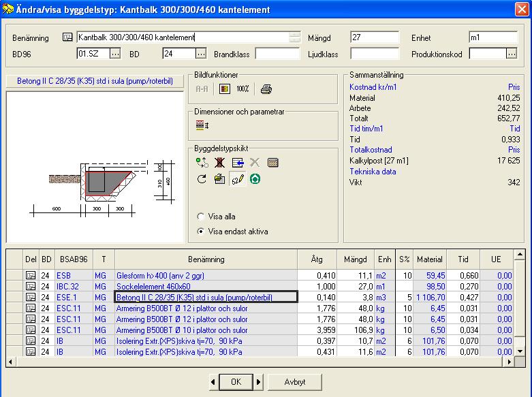Click the insert-row blue arrow icon
The height and width of the screenshot is (397, 532).
[238, 163]
